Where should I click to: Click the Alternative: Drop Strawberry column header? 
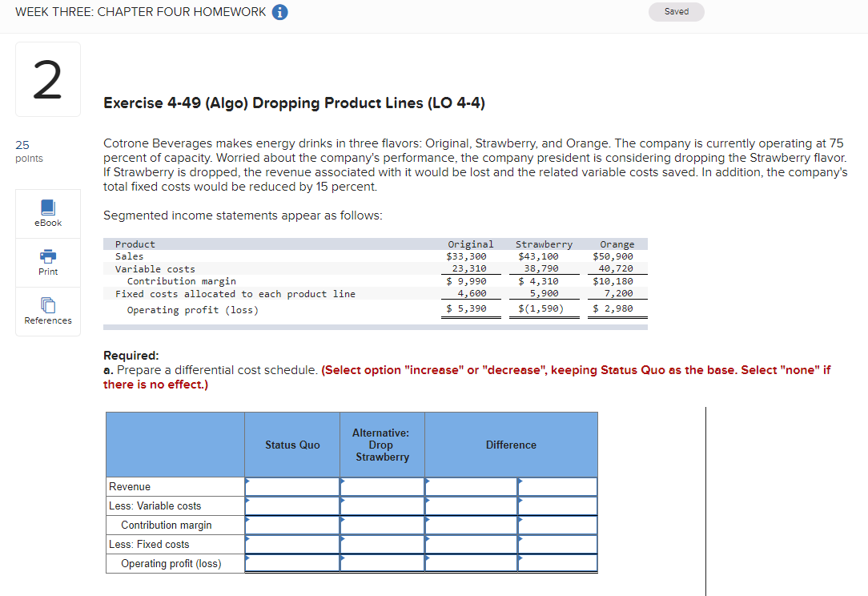coord(381,445)
